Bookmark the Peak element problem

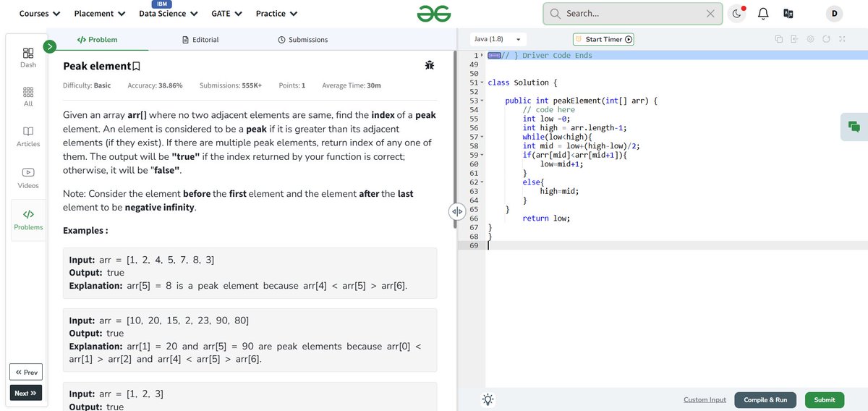[x=136, y=66]
